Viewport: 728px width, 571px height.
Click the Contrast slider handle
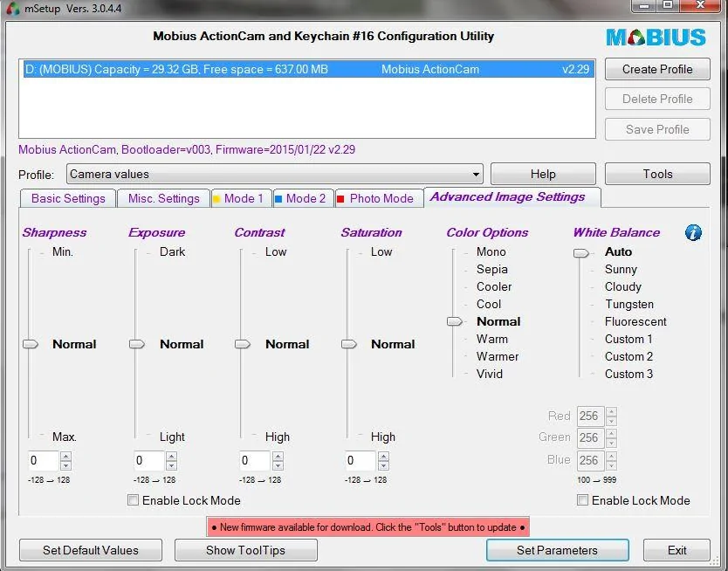tap(243, 344)
